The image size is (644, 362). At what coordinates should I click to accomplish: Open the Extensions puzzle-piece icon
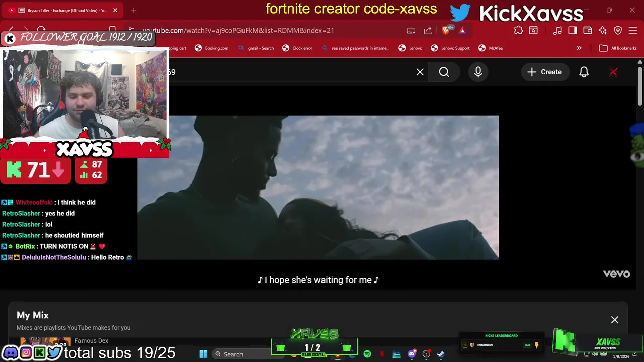pos(518,30)
